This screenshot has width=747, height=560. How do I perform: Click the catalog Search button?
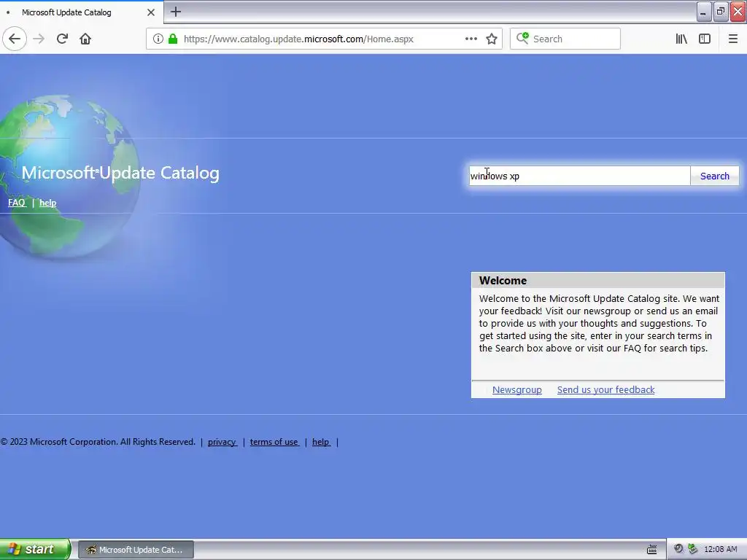pos(715,176)
